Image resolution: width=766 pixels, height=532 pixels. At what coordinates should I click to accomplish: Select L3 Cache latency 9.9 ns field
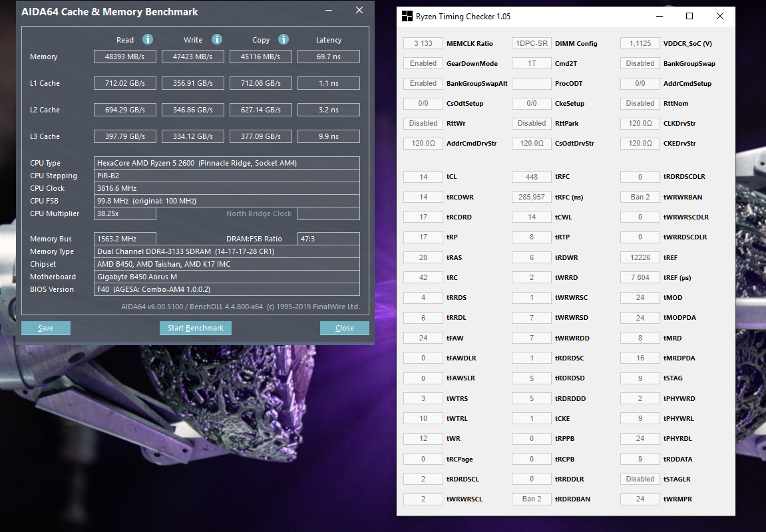[x=328, y=136]
